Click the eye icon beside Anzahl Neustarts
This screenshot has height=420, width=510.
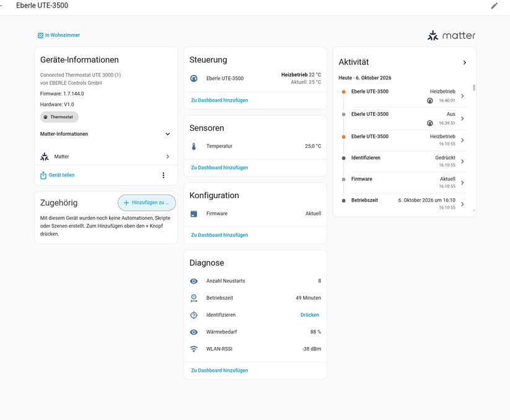click(x=194, y=281)
